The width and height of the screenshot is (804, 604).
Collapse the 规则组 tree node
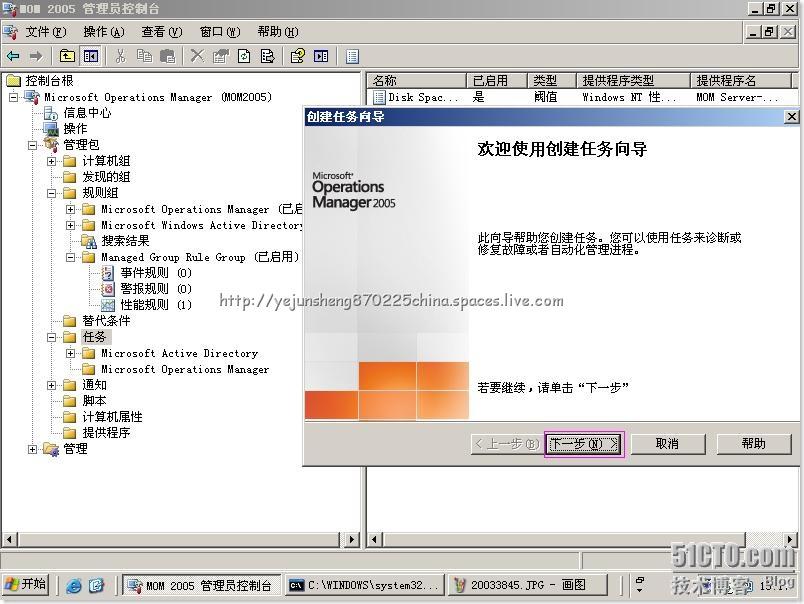51,193
